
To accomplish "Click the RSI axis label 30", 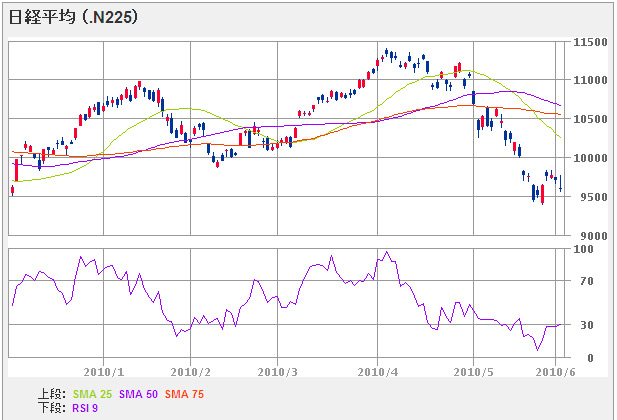I will tap(587, 325).
